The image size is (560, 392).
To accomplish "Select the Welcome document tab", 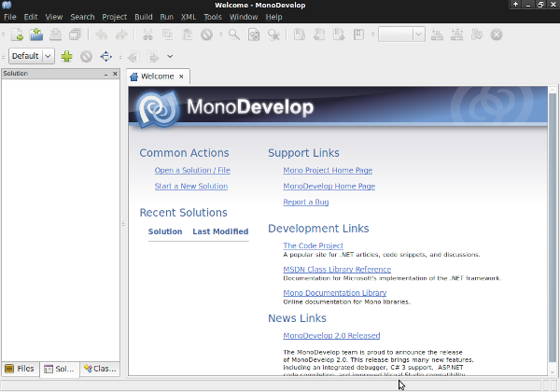I will [x=157, y=77].
